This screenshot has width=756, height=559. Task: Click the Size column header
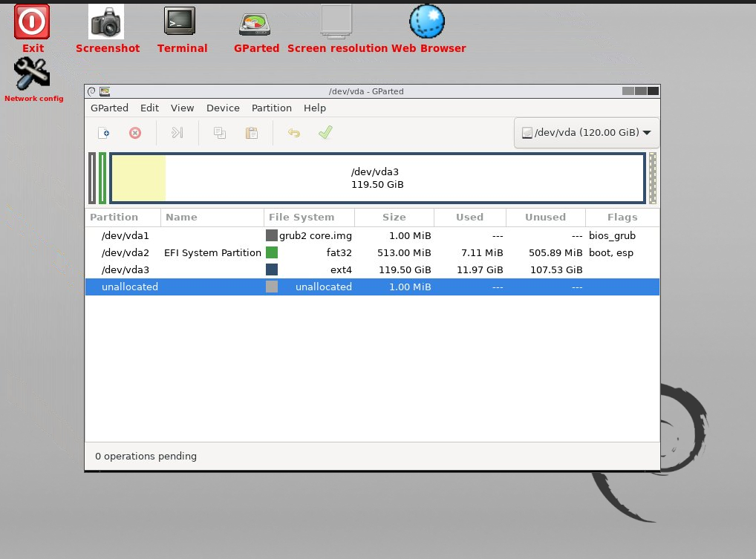tap(394, 218)
